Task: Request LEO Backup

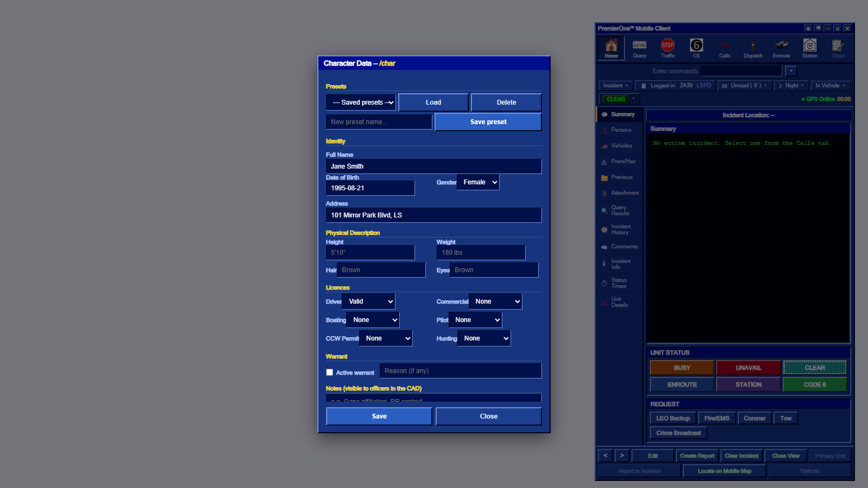Action: tap(673, 418)
